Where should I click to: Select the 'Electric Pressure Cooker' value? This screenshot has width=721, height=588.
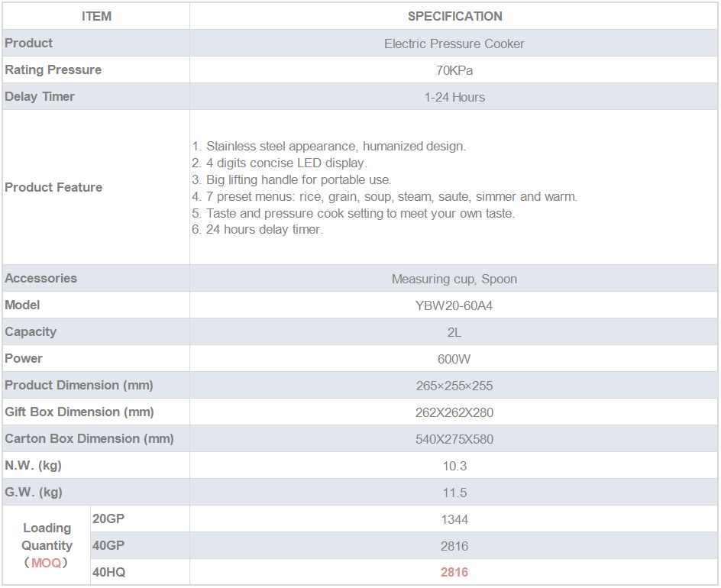pyautogui.click(x=454, y=44)
